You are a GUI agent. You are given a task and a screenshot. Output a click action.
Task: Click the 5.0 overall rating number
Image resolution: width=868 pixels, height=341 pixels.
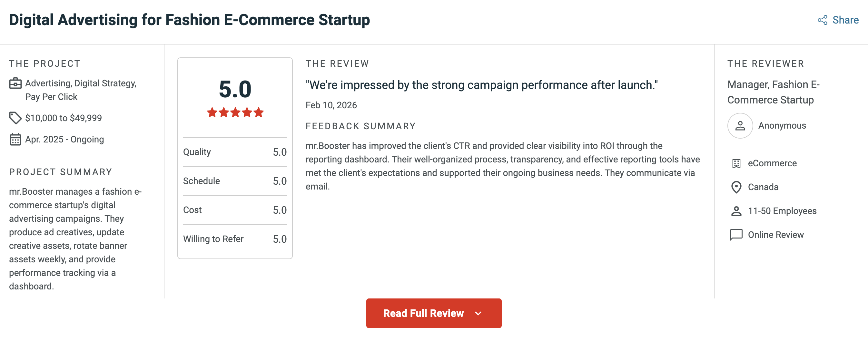tap(235, 89)
